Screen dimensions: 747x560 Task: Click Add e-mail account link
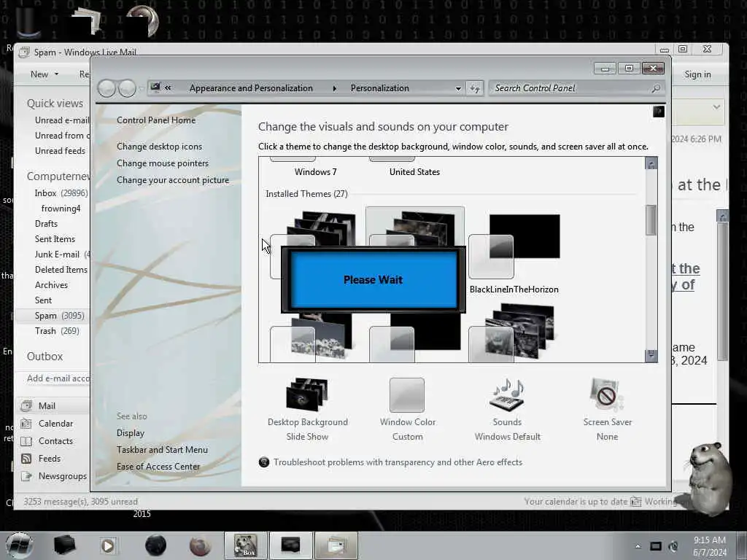pyautogui.click(x=58, y=378)
